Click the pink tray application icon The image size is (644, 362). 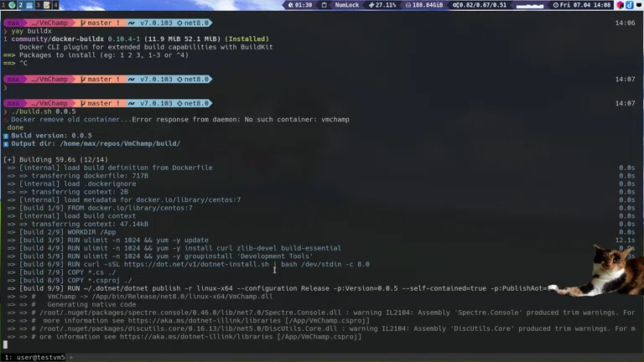[621, 5]
